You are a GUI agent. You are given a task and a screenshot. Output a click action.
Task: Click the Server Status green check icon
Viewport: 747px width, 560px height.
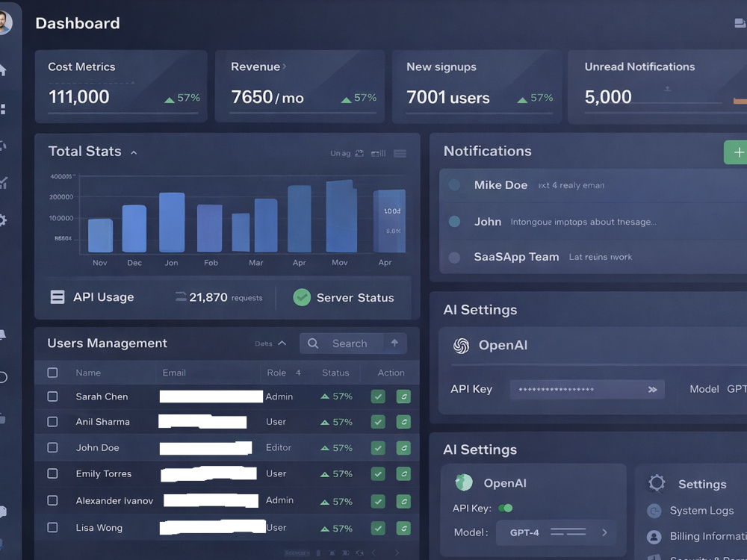click(302, 297)
